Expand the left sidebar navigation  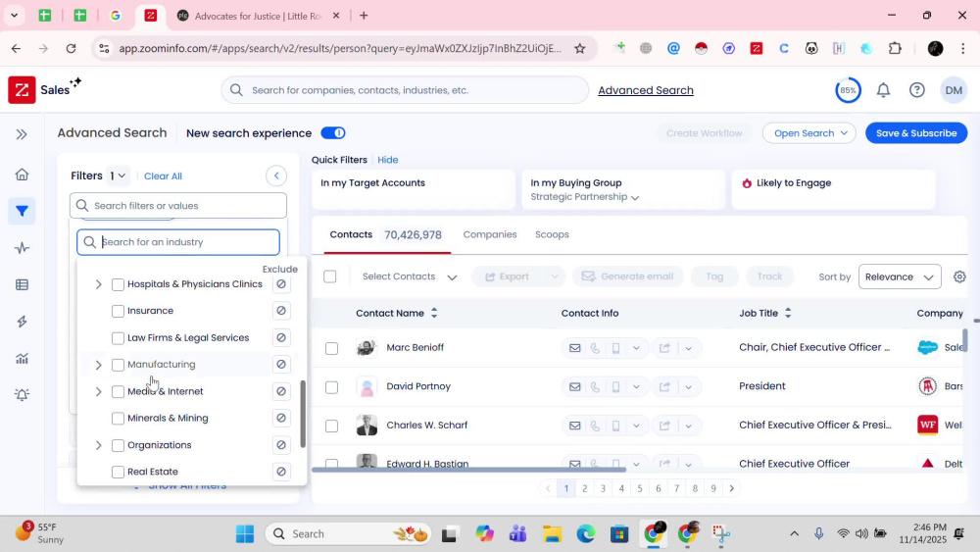pyautogui.click(x=22, y=134)
